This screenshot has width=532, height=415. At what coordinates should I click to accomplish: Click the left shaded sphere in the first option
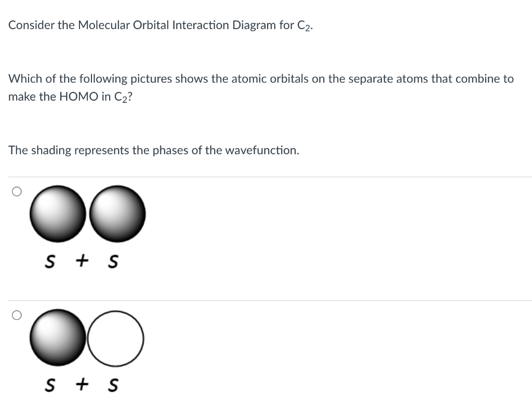coord(58,214)
